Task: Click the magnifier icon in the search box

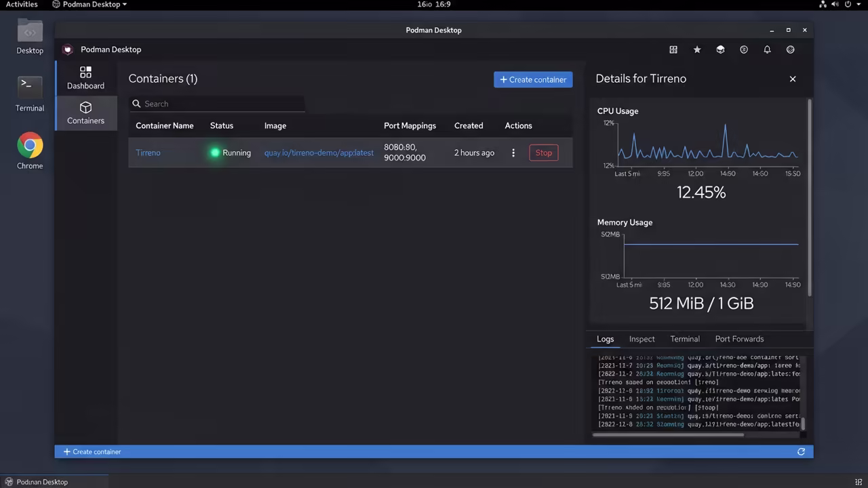Action: coord(136,104)
